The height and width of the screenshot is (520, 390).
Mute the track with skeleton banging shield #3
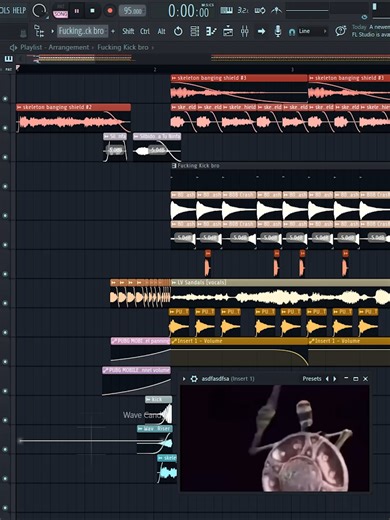click(x=5, y=99)
